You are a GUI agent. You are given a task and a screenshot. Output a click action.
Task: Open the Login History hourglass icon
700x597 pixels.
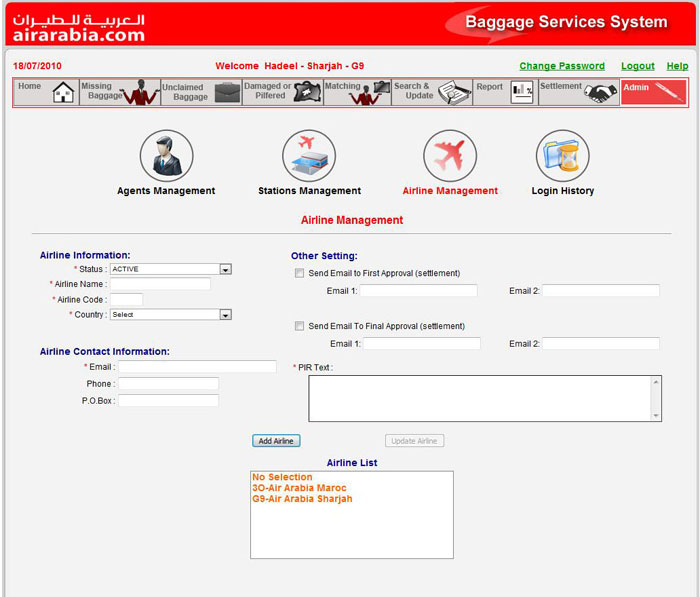coord(562,155)
